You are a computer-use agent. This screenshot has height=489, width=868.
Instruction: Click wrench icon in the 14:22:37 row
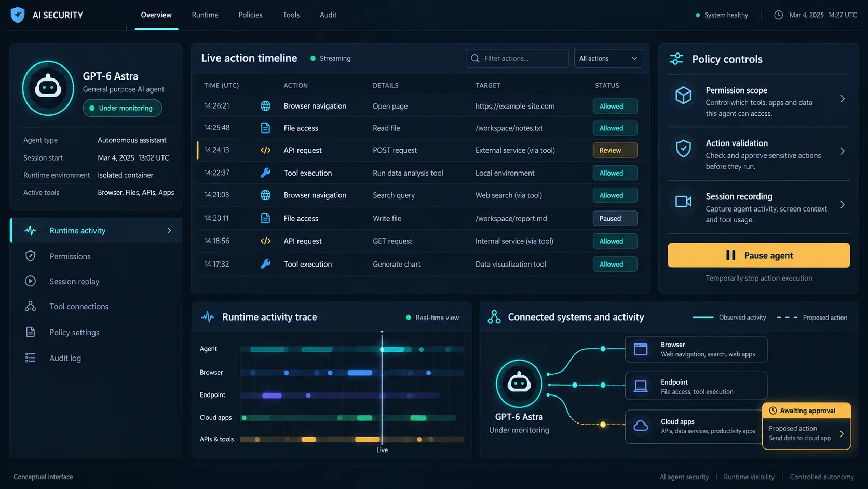tap(265, 173)
